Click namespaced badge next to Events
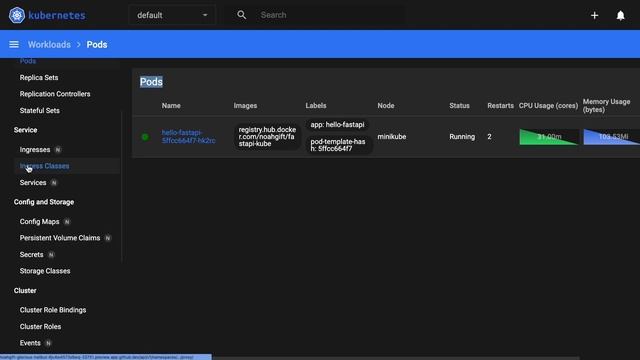The height and width of the screenshot is (360, 640). (48, 343)
